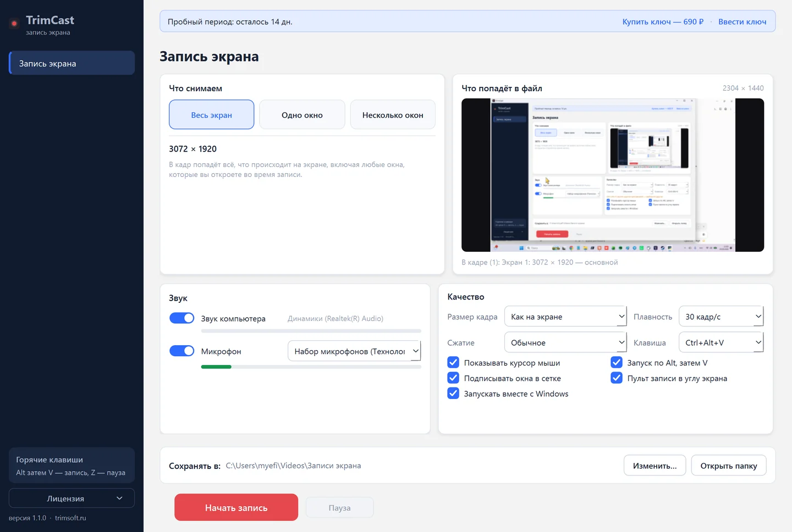Select the Несколько окон capture mode
This screenshot has width=792, height=532.
(393, 115)
